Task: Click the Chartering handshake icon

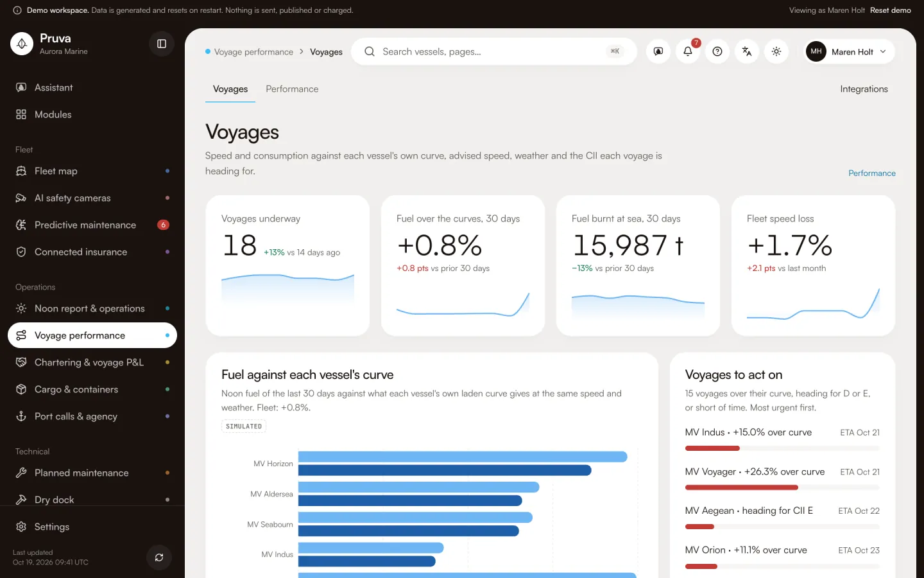Action: click(21, 362)
